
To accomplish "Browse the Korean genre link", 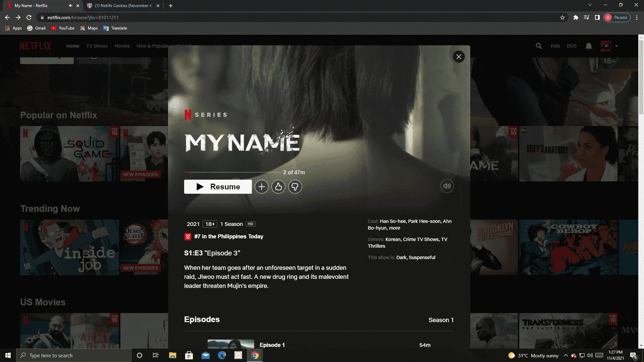I will click(x=393, y=239).
